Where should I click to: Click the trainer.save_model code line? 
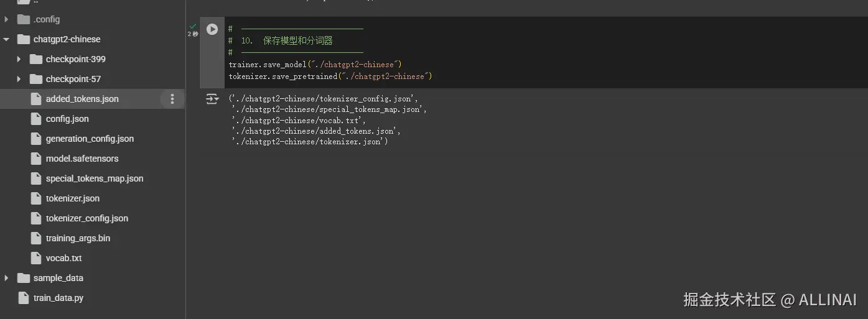315,64
